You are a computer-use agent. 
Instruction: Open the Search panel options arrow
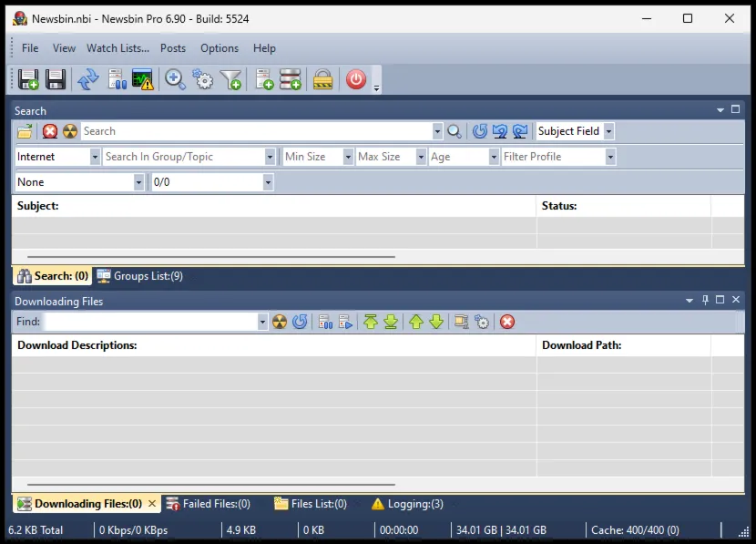720,110
